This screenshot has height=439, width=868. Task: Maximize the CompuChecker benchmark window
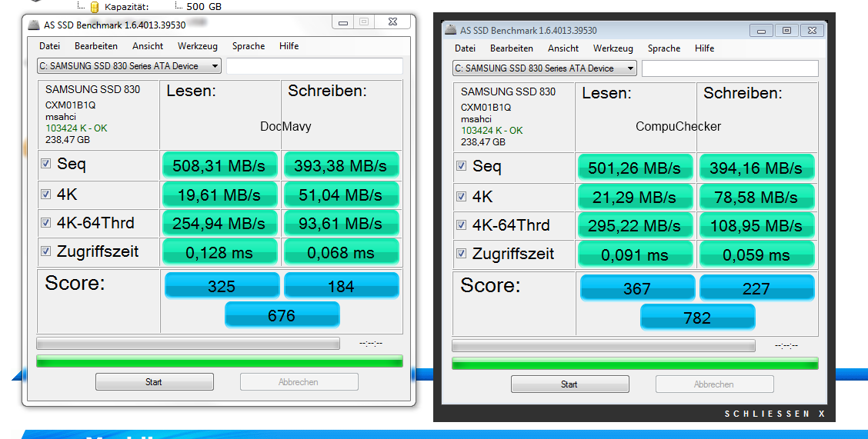click(786, 31)
